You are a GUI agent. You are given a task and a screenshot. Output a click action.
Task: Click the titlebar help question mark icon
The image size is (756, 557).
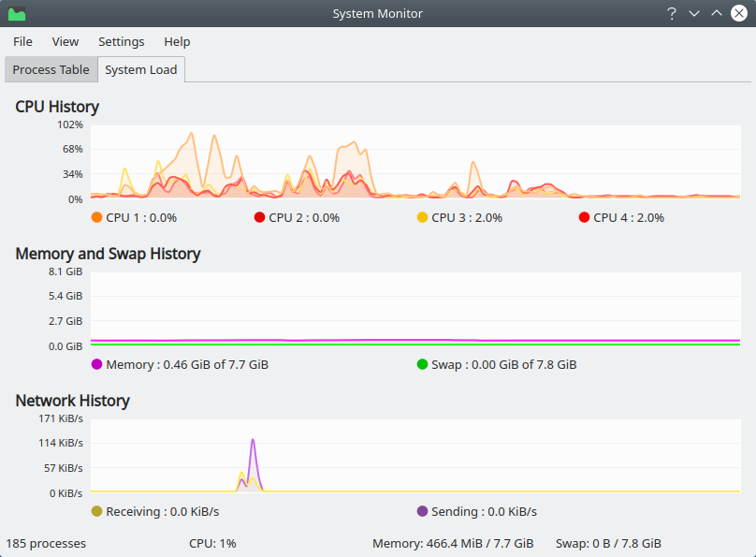(x=671, y=14)
